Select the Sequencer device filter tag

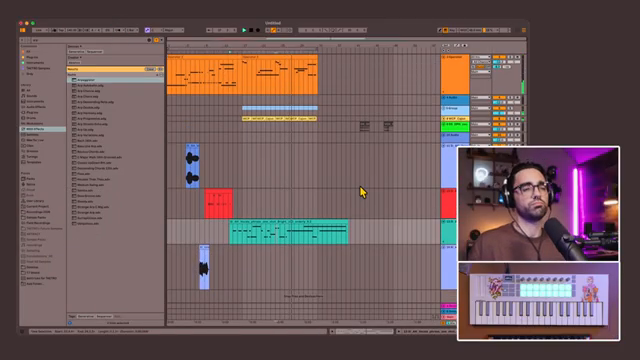94,52
